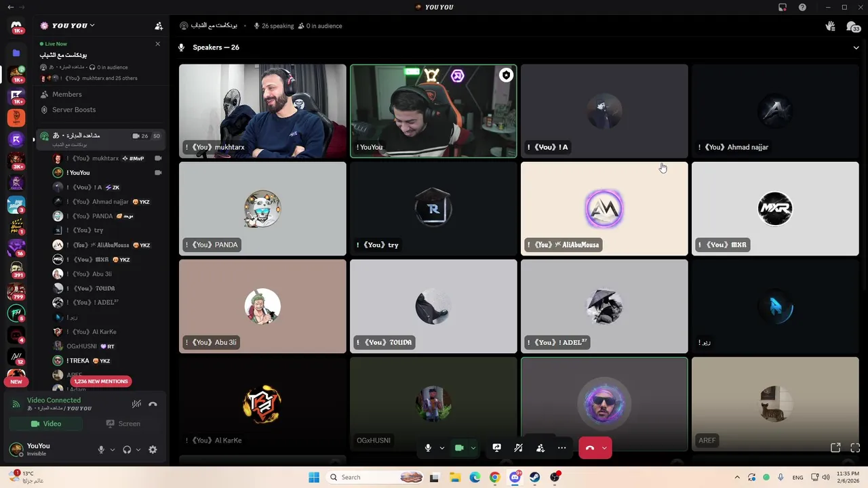
Task: Collapse the Speakers — 26 section
Action: point(856,47)
